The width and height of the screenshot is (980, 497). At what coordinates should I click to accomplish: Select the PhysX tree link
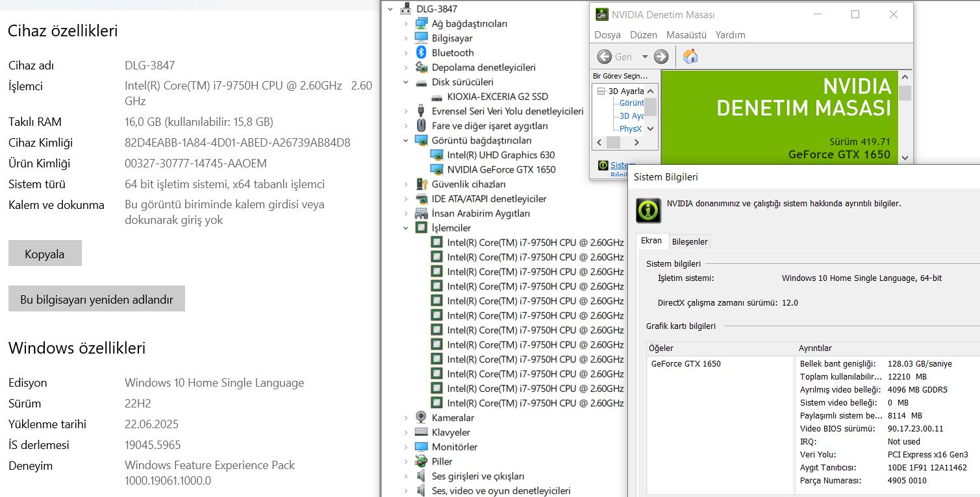631,129
